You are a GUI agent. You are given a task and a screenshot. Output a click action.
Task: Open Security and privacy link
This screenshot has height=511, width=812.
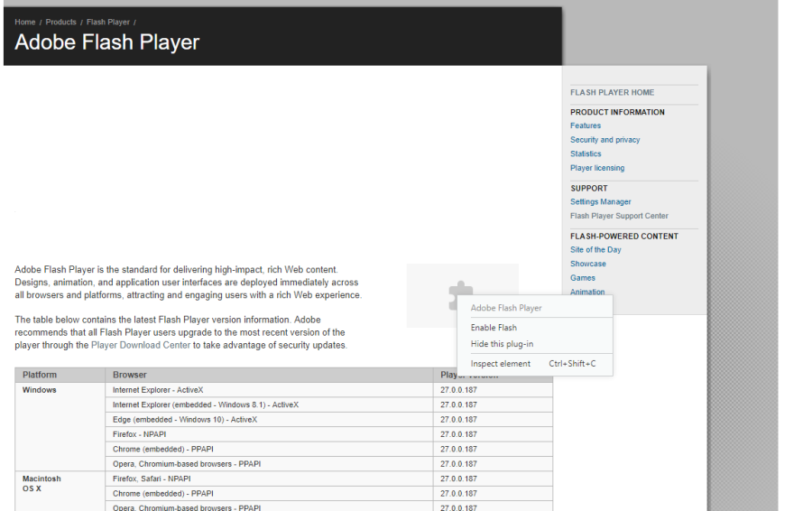click(604, 139)
